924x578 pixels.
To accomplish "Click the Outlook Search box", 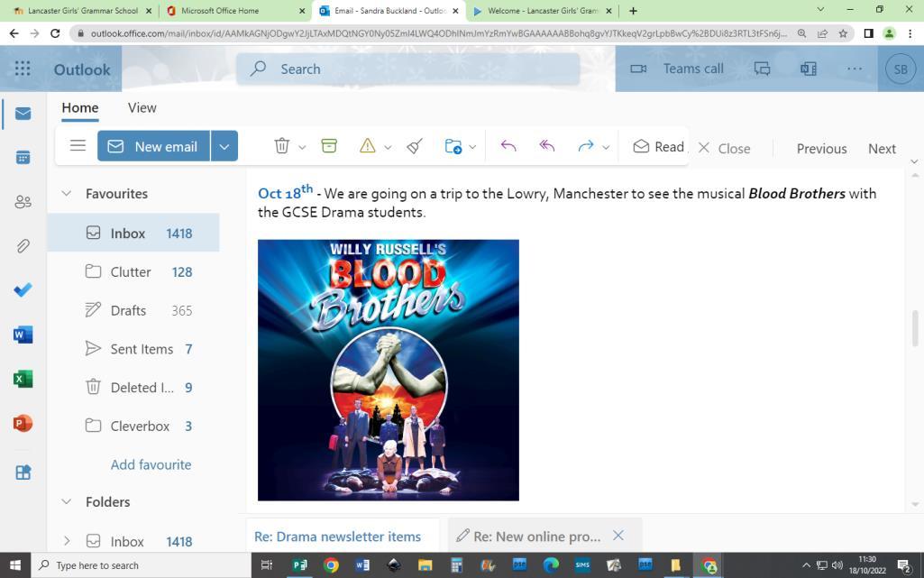I will pos(407,69).
